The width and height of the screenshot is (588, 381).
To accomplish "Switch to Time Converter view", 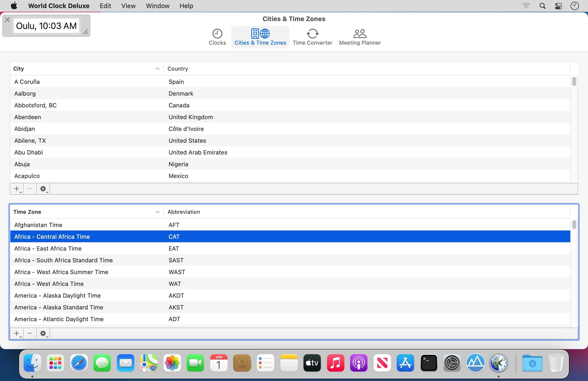I will (x=312, y=37).
